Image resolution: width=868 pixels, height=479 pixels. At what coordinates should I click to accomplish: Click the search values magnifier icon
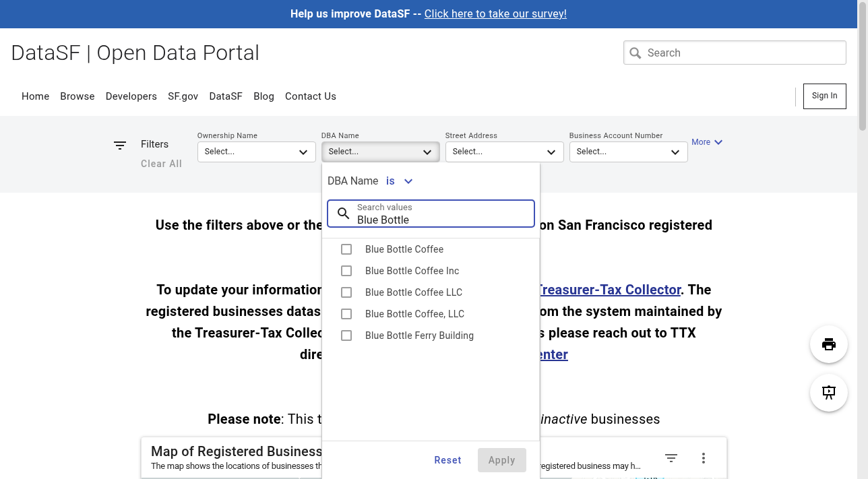click(343, 214)
